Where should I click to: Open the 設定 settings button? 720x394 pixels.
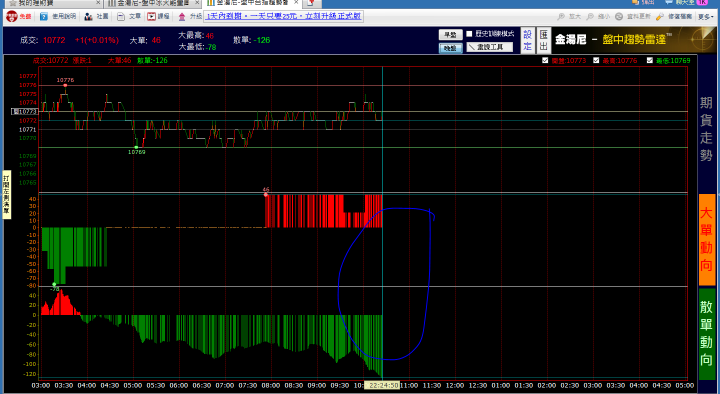[528, 40]
